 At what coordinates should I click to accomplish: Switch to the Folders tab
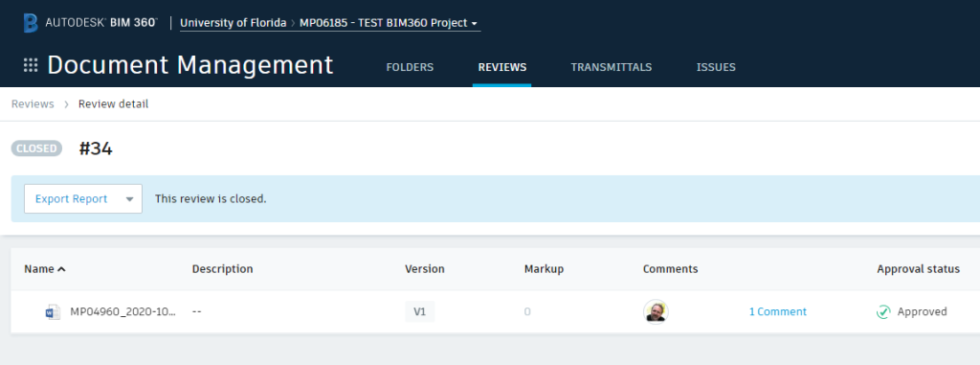coord(410,67)
